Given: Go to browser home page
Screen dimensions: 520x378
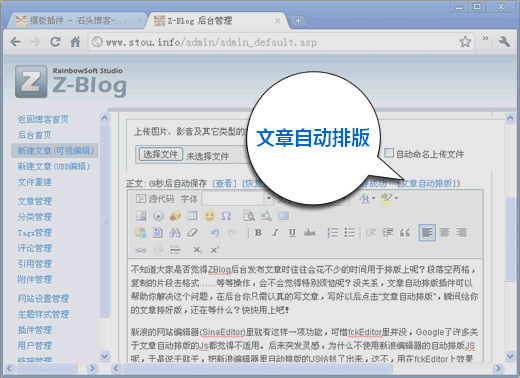Looking at the screenshot, I should (x=75, y=42).
